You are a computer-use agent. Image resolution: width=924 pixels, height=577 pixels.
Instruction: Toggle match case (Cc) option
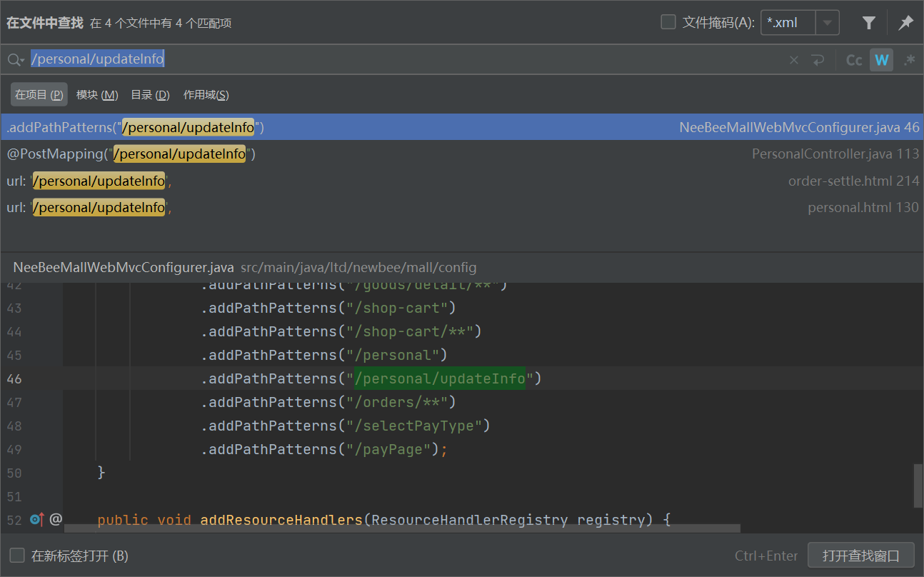(854, 60)
